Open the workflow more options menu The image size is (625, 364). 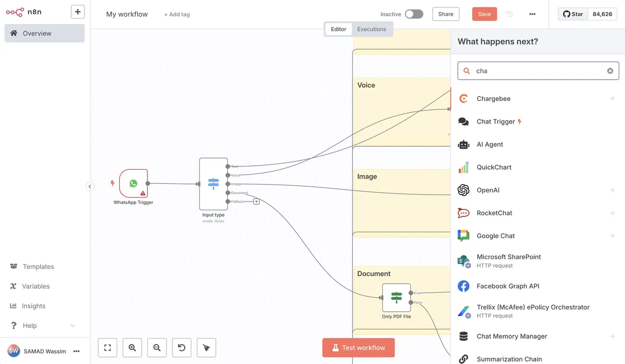click(x=532, y=14)
